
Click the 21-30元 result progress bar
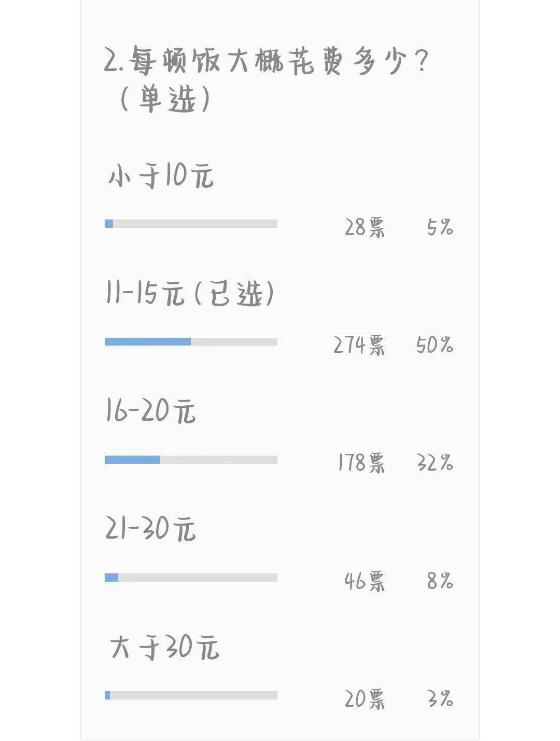[x=191, y=578]
